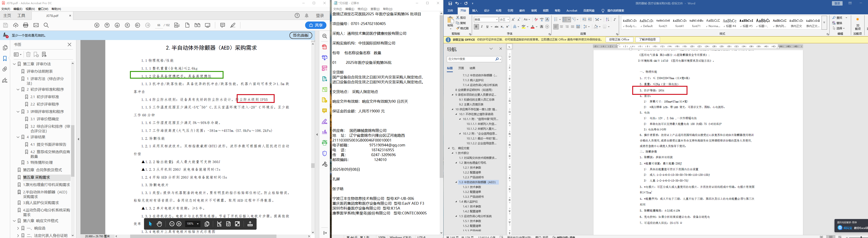The width and height of the screenshot is (868, 238).
Task: Collapse the 4 评审结果 bookmark
Action: (x=18, y=137)
